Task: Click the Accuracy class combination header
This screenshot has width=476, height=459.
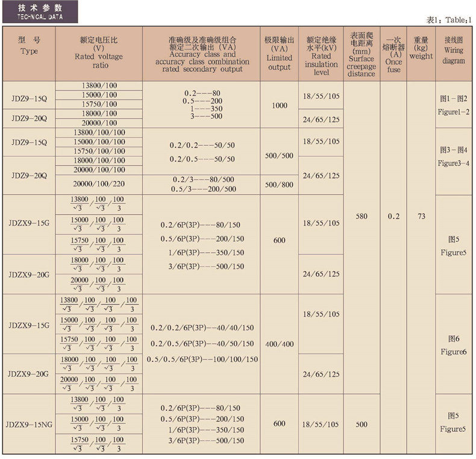Action: click(x=202, y=54)
